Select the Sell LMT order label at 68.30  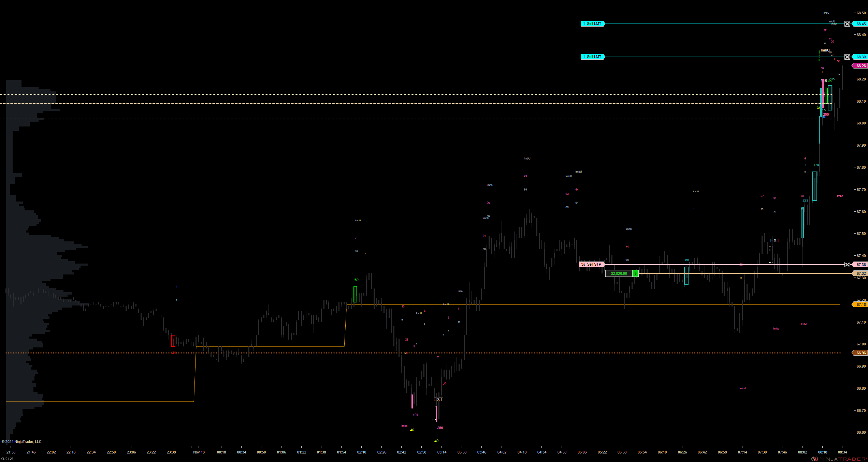(593, 57)
